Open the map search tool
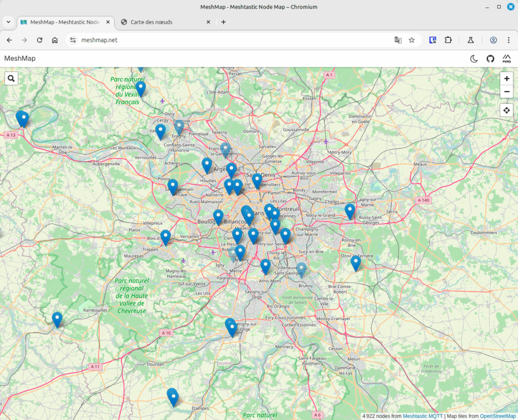 (11, 78)
